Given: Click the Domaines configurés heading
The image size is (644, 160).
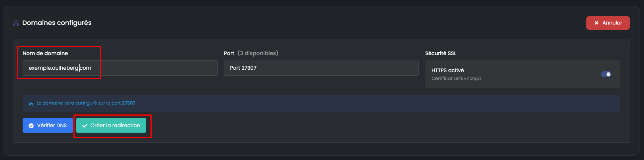Looking at the screenshot, I should point(57,23).
